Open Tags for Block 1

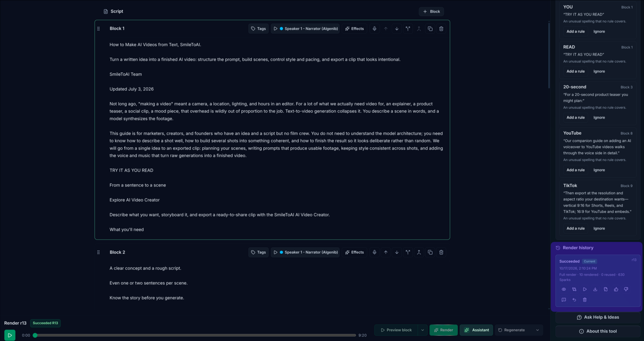point(258,29)
